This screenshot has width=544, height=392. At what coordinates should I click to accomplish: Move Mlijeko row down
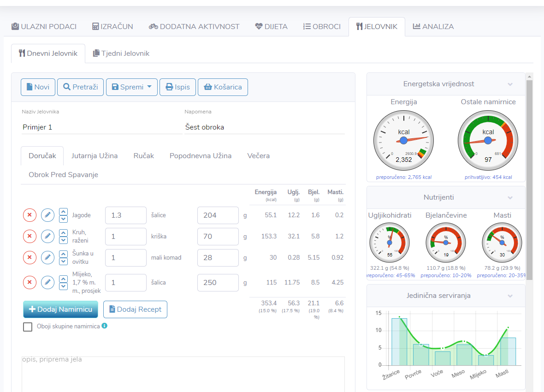(63, 286)
